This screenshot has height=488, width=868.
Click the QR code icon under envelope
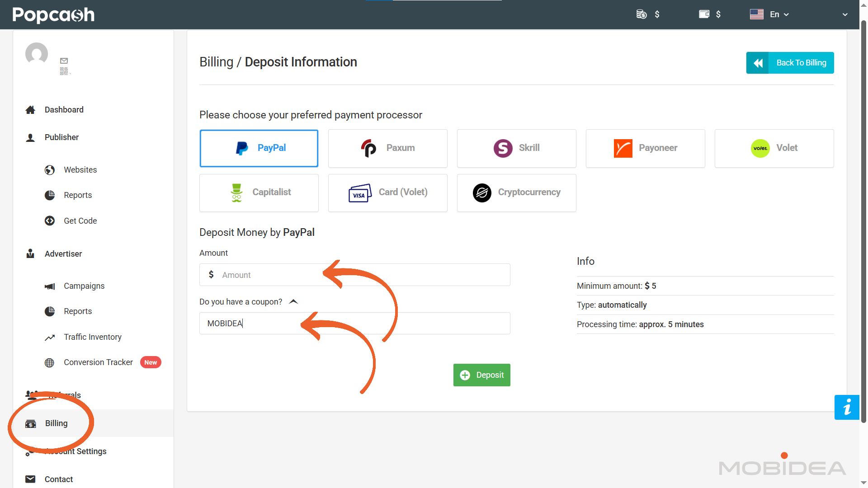(64, 71)
